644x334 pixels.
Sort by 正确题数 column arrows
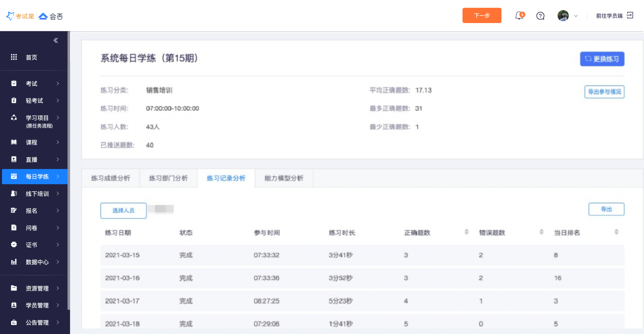tap(466, 232)
